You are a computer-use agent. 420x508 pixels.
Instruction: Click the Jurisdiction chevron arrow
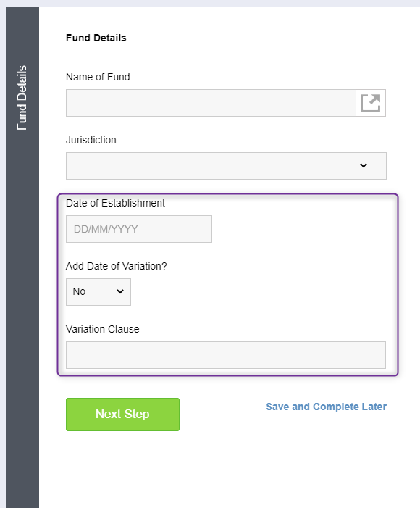(364, 165)
